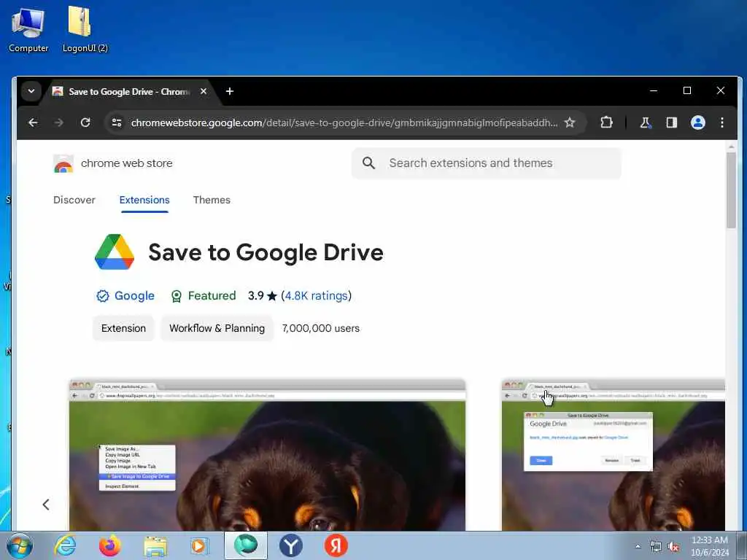747x560 pixels.
Task: Click the page vertical scrollbar thumb
Action: 731,190
